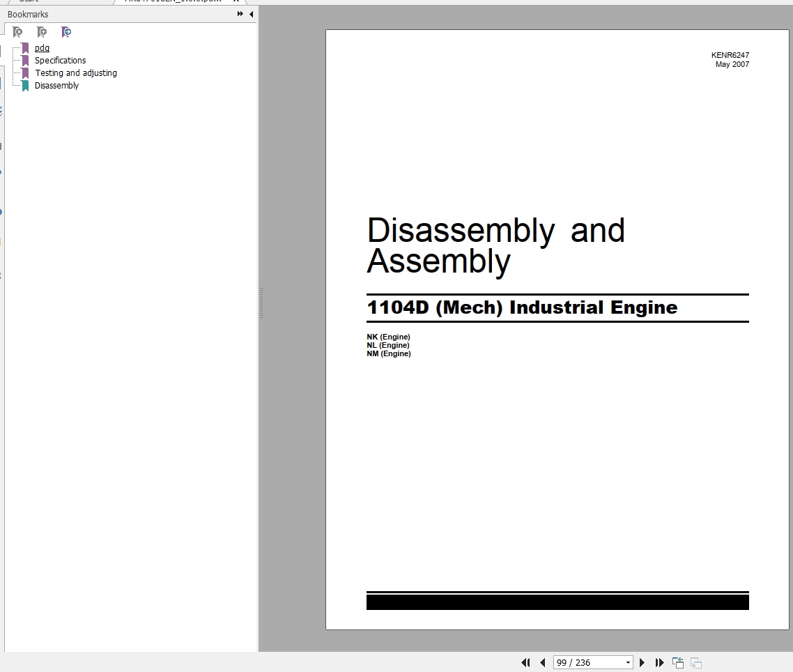
Task: Select the Disassembly bookmark
Action: click(56, 86)
